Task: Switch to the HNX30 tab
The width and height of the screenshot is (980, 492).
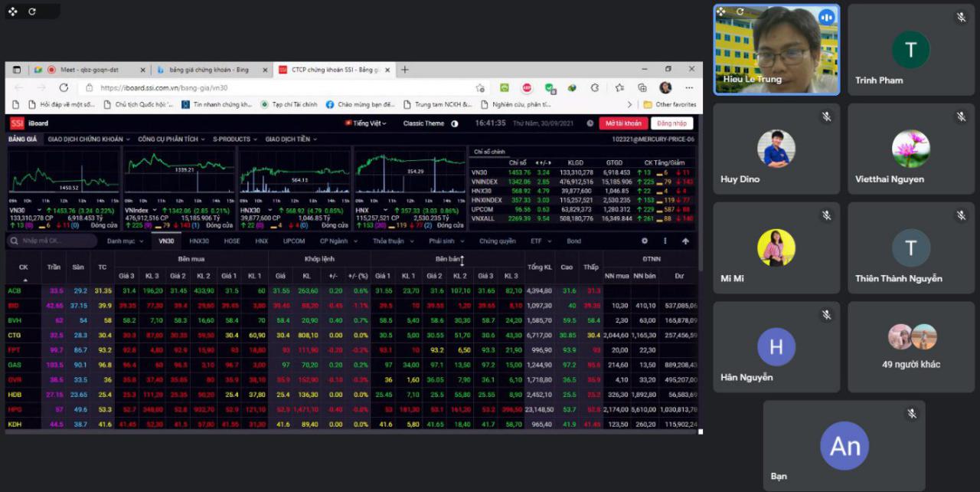Action: [199, 241]
